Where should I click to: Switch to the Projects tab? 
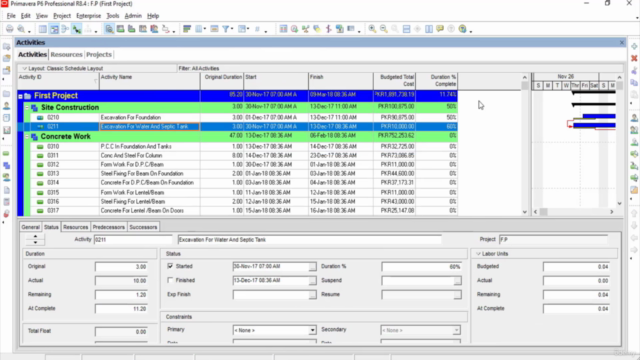pyautogui.click(x=99, y=54)
